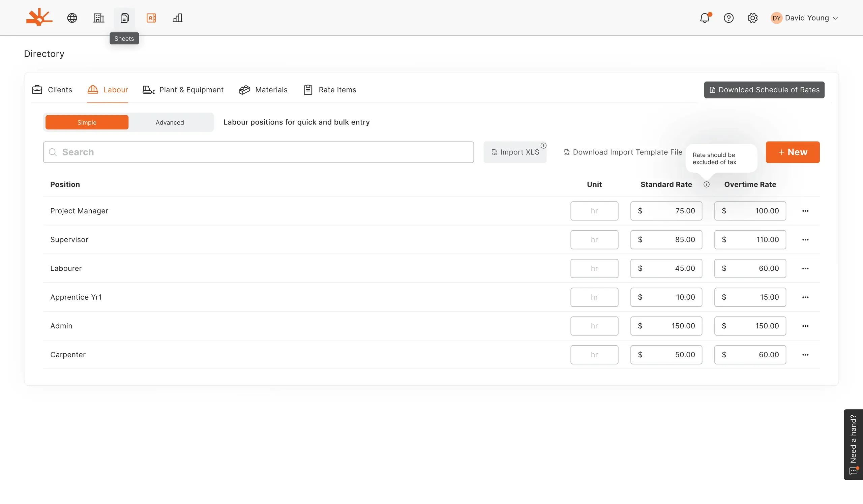The image size is (863, 504).
Task: Click the Import XLS button
Action: coord(515,152)
